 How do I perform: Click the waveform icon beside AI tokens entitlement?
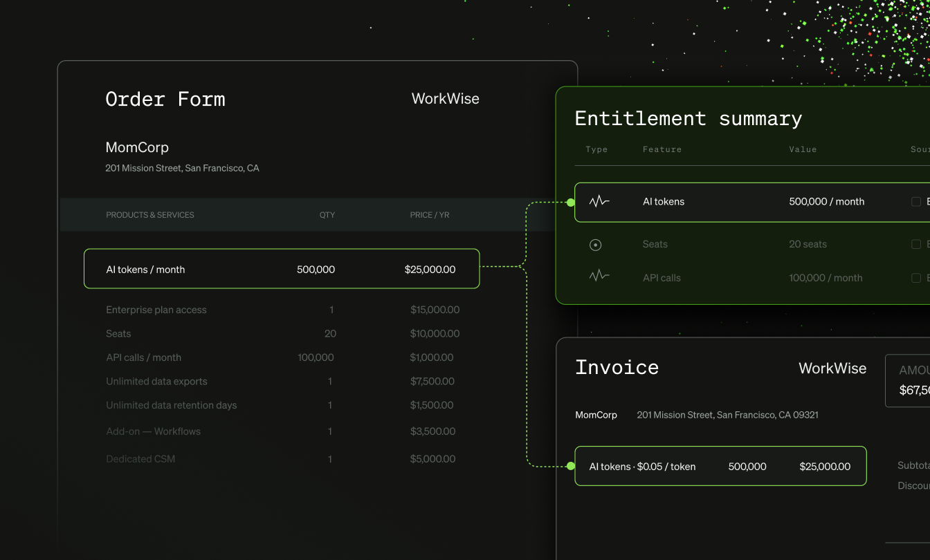point(599,202)
